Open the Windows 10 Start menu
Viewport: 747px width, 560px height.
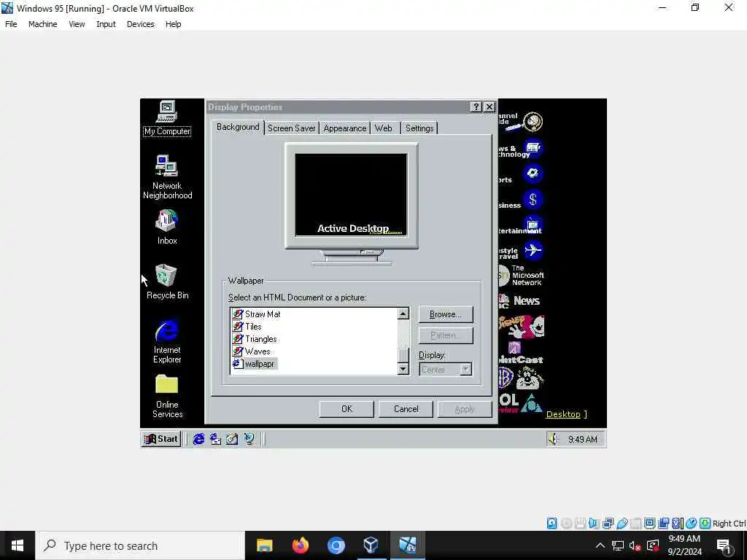pyautogui.click(x=18, y=545)
